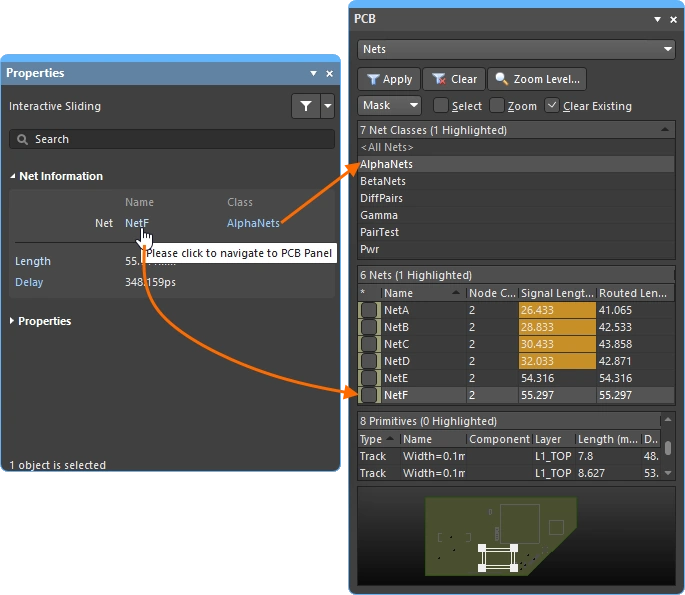The width and height of the screenshot is (685, 595).
Task: Click the Search field in the Properties panel
Action: (x=172, y=139)
